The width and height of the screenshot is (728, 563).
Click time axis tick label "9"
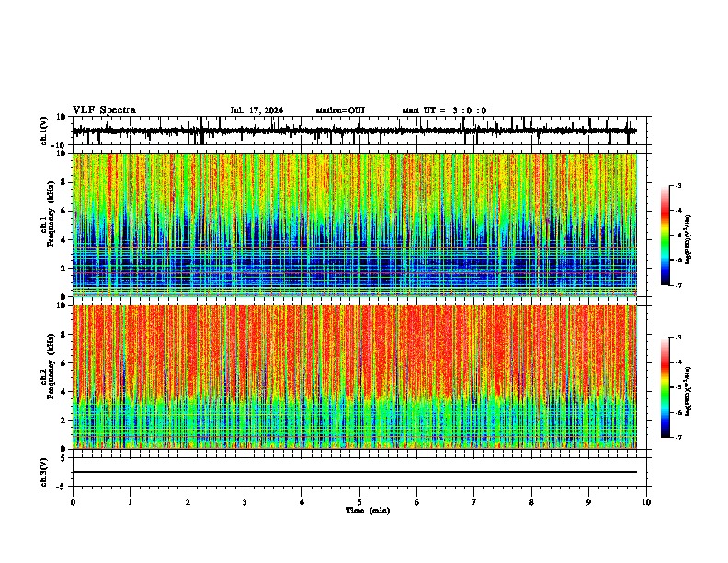pyautogui.click(x=588, y=502)
